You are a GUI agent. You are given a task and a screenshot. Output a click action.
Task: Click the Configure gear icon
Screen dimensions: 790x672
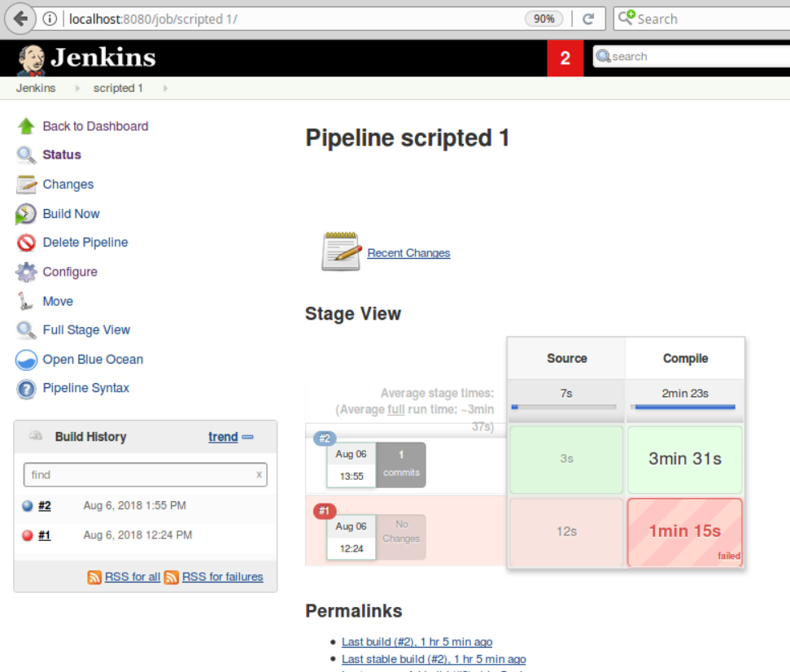[x=26, y=272]
